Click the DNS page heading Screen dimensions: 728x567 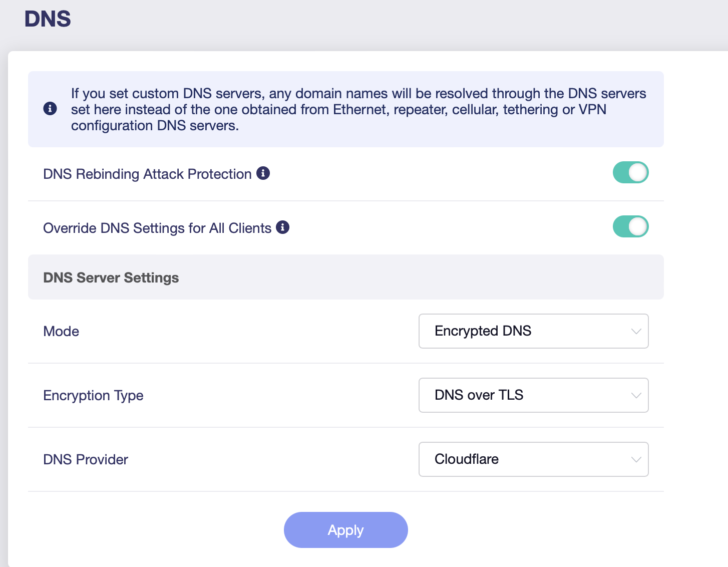[48, 19]
